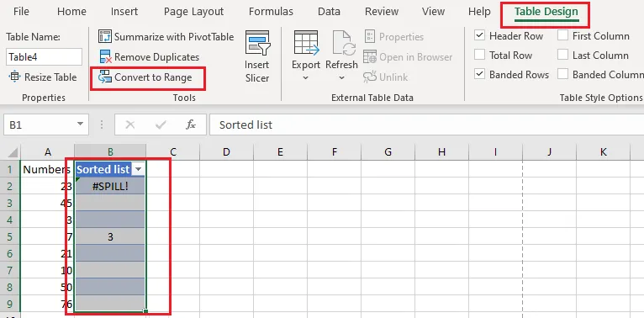Click the Table Name field containing Table4
The width and height of the screenshot is (644, 318).
pyautogui.click(x=44, y=56)
